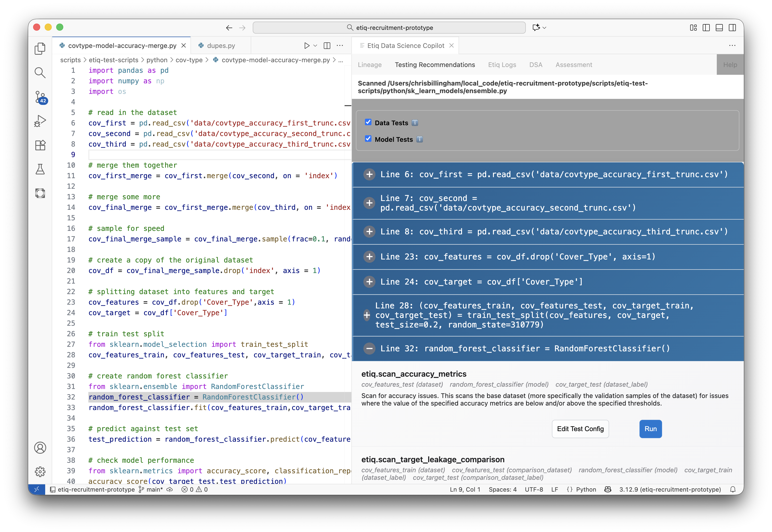Image resolution: width=772 pixels, height=532 pixels.
Task: Click the Split Editor Right icon
Action: coord(327,46)
